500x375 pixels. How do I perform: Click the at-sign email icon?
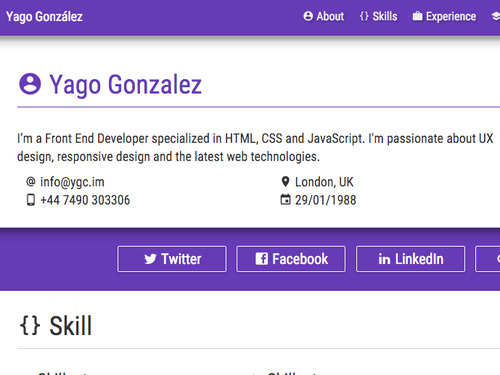31,182
